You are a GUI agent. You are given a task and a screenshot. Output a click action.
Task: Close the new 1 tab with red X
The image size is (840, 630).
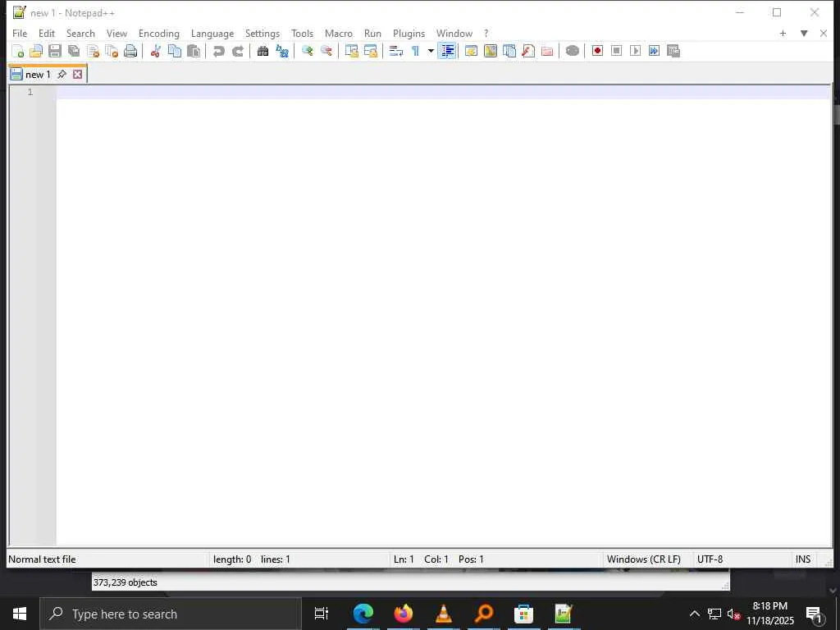click(x=78, y=75)
